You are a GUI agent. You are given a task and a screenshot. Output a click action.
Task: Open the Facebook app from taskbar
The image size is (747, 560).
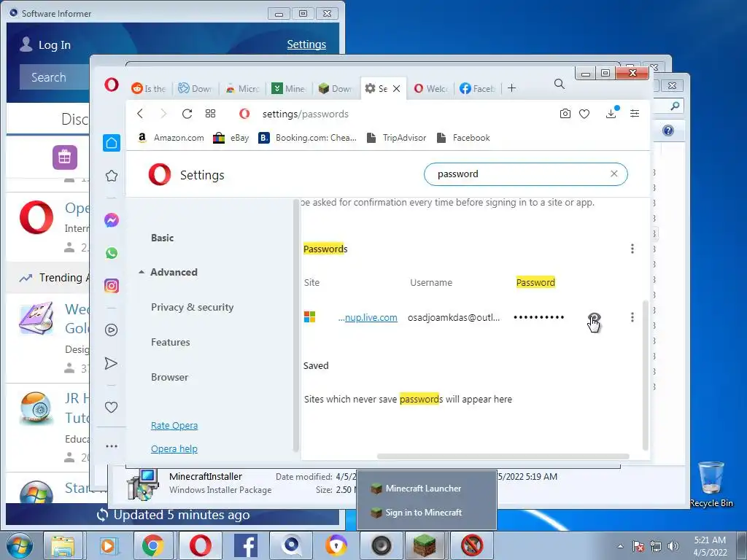[245, 545]
